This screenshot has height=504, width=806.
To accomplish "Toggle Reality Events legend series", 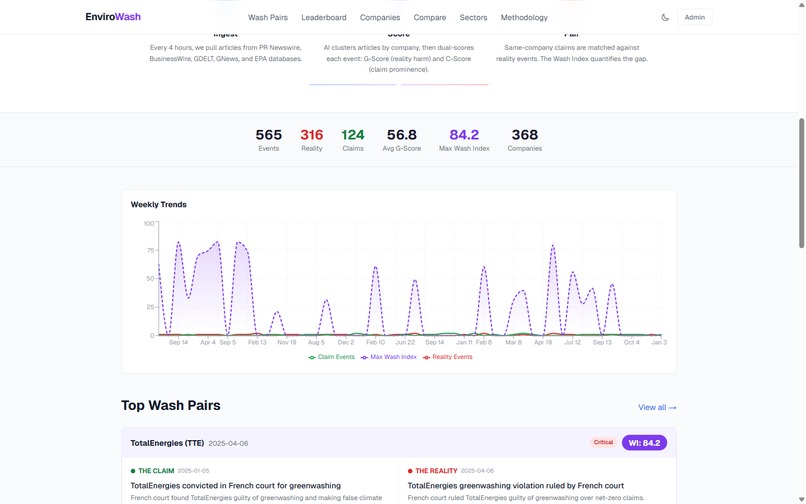I will [448, 357].
